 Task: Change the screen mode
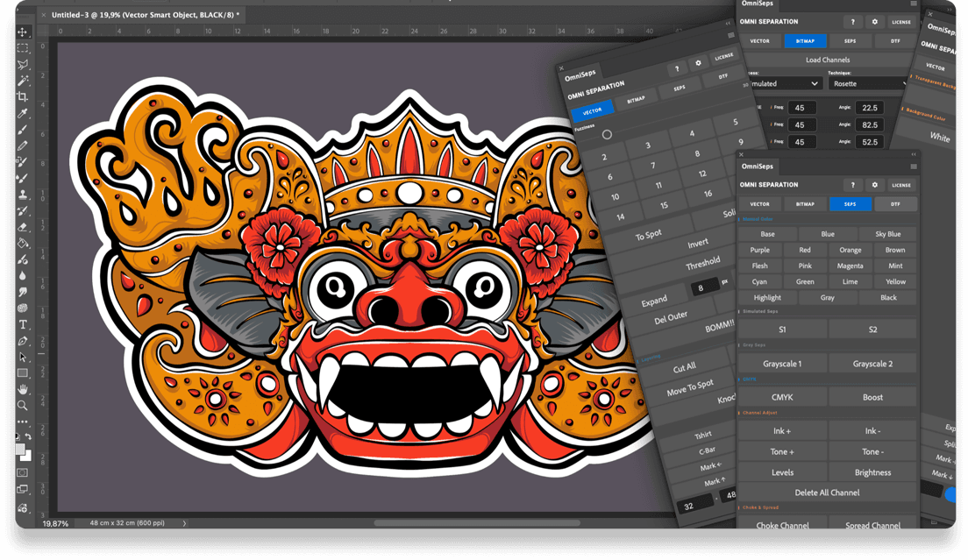pos(23,489)
